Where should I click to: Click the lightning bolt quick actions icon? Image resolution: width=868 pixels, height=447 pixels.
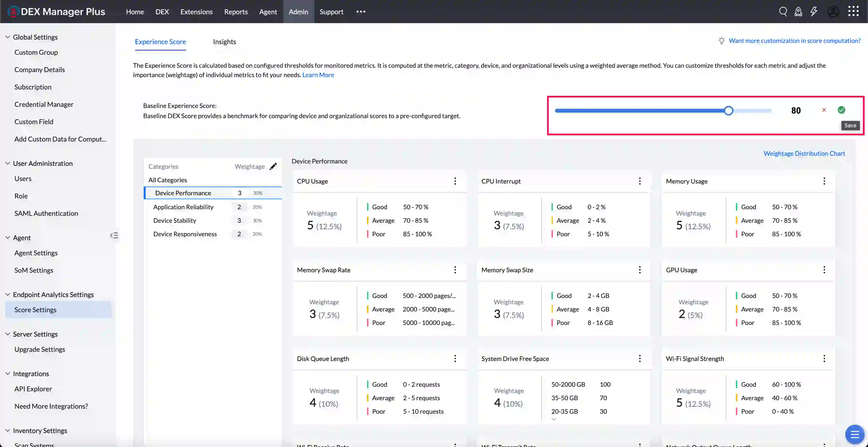pyautogui.click(x=814, y=12)
